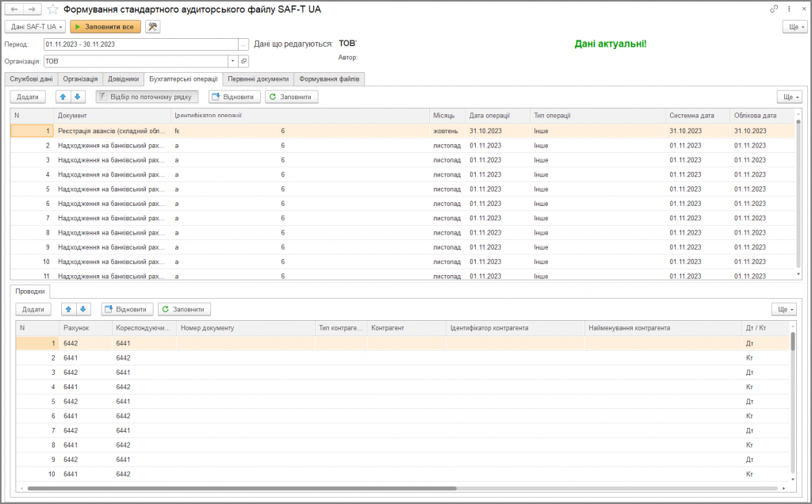The height and width of the screenshot is (504, 812).
Task: Click Заповнити все button
Action: click(105, 26)
